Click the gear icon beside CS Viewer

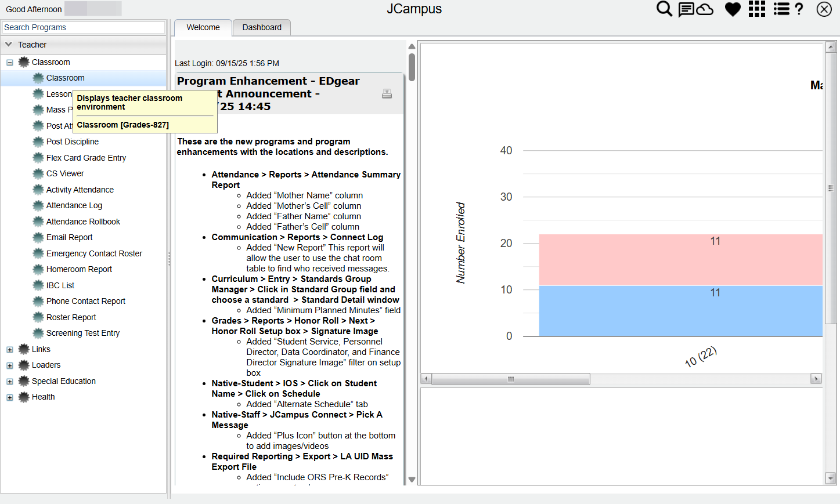tap(38, 173)
